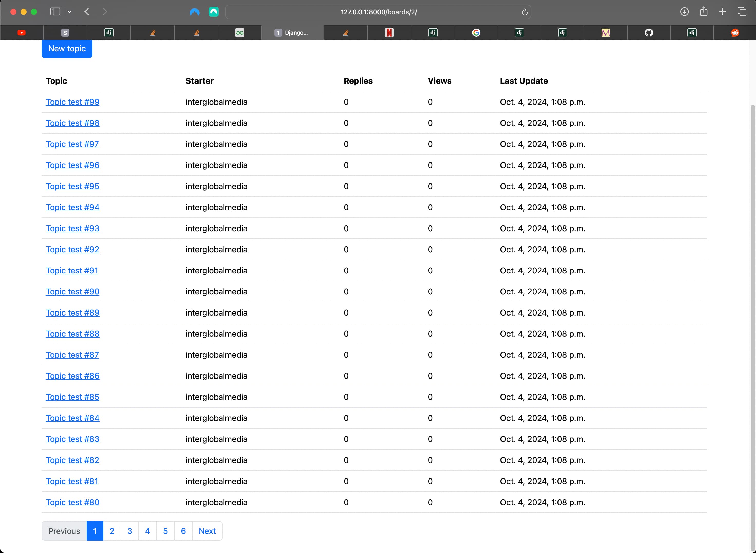Show the tab overview icon
The image size is (756, 553).
[742, 12]
